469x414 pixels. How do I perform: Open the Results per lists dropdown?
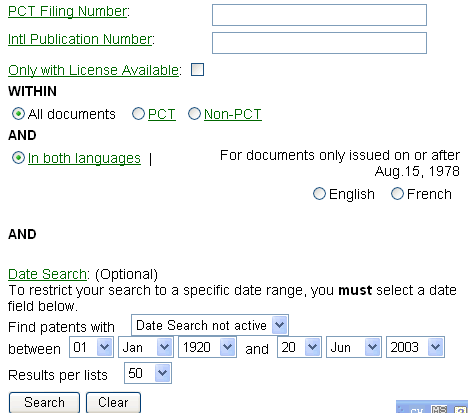148,373
